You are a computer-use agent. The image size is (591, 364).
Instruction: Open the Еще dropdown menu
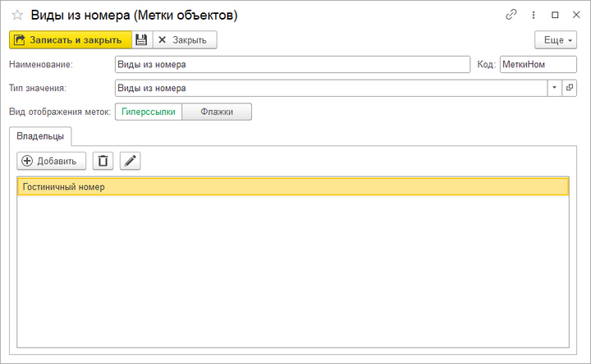pos(556,39)
